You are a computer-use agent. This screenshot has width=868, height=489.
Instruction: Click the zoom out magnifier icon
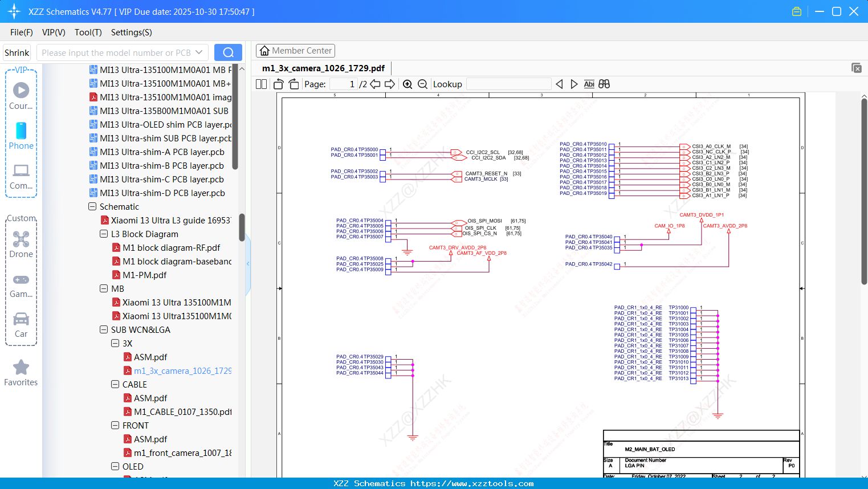(422, 84)
